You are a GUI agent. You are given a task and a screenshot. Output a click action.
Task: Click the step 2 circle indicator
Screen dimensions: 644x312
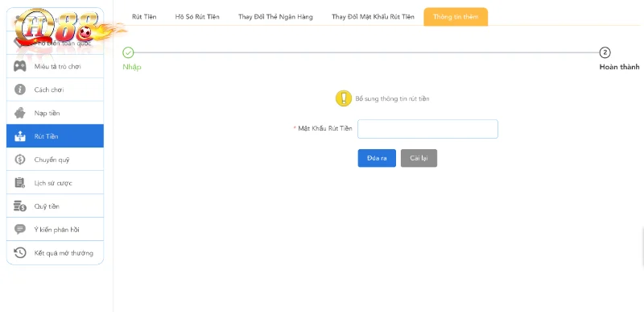(x=605, y=52)
